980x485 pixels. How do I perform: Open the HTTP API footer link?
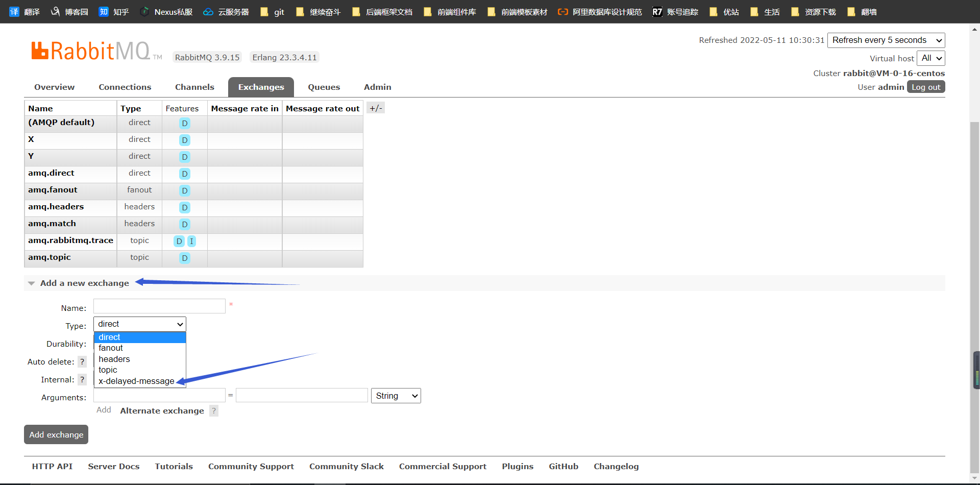click(52, 467)
